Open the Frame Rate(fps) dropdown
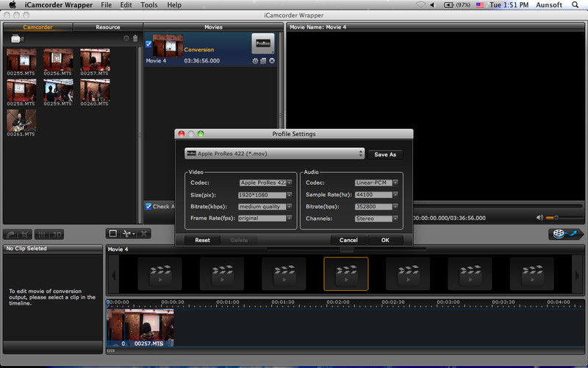This screenshot has height=368, width=588. pos(265,218)
